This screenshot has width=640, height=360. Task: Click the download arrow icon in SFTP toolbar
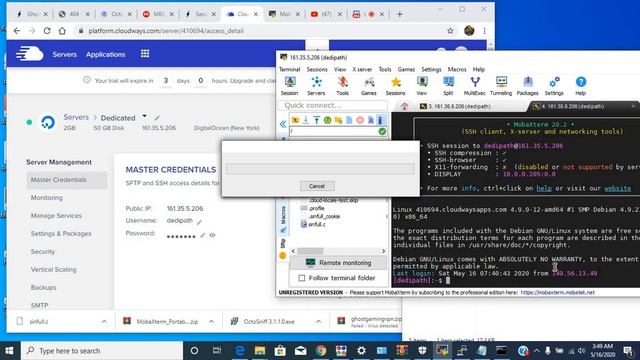(306, 120)
